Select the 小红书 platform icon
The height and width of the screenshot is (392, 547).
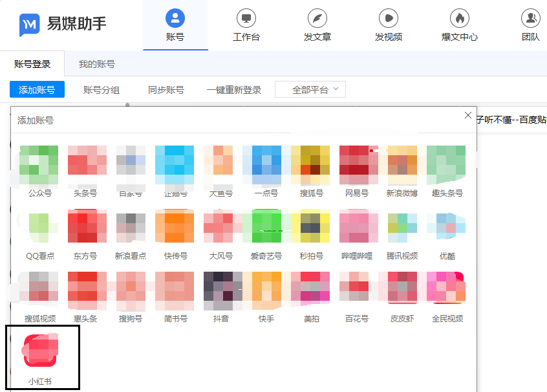[40, 350]
